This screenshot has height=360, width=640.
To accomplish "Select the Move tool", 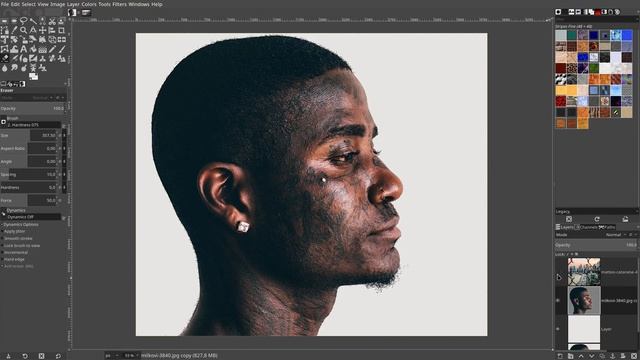I will click(42, 30).
